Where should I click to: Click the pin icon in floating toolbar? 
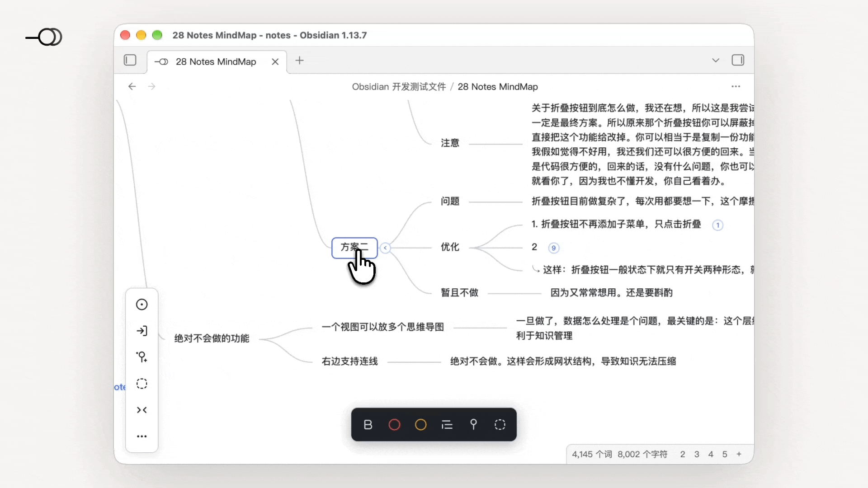point(473,425)
